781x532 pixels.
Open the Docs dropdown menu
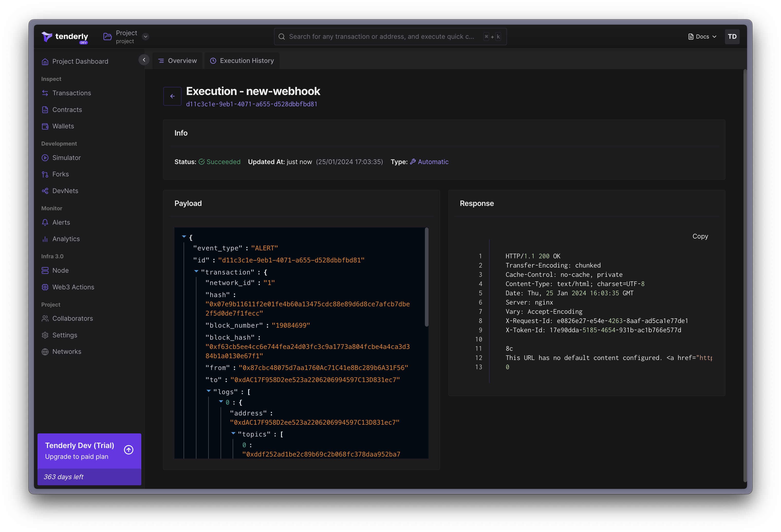click(702, 37)
